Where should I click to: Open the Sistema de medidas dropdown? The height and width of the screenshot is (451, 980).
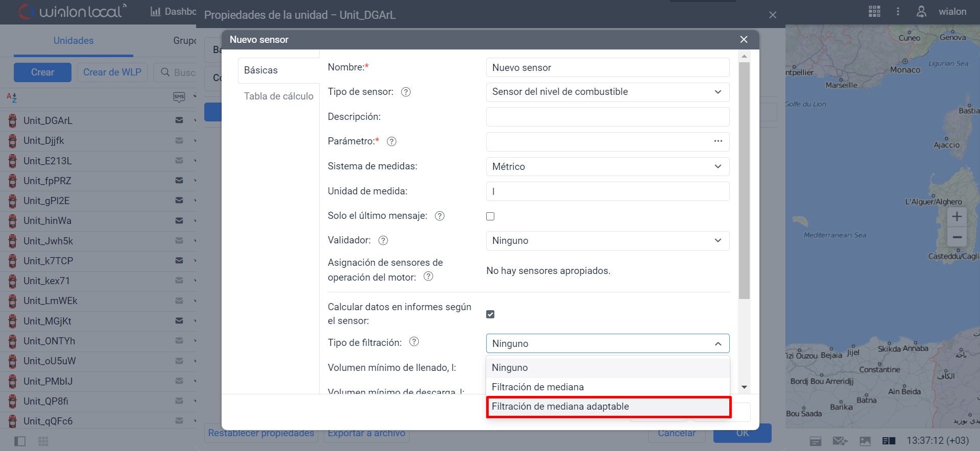607,167
